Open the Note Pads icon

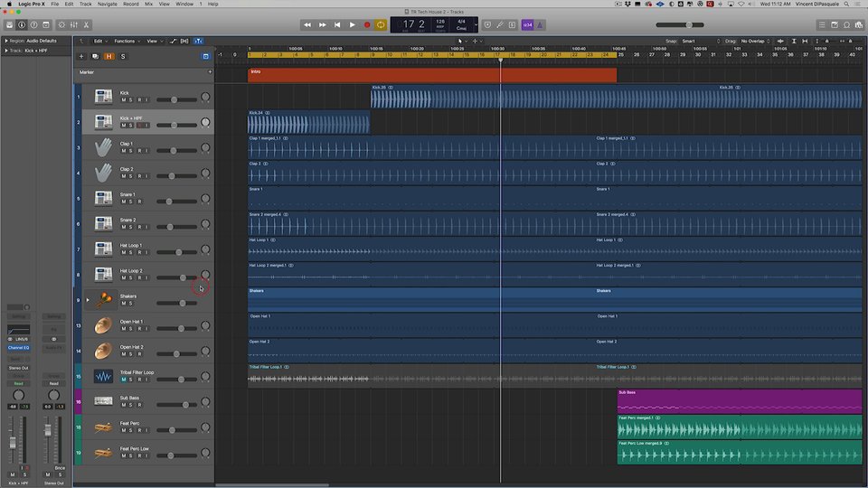[x=835, y=25]
